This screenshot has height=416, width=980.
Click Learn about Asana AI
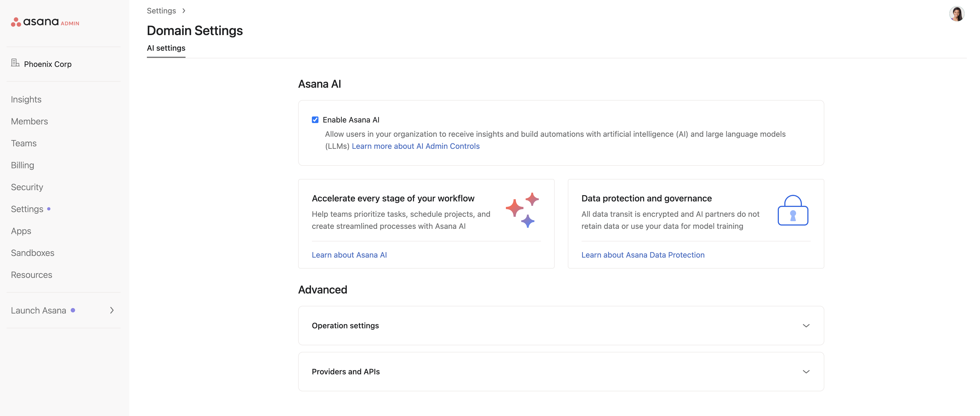coord(349,255)
